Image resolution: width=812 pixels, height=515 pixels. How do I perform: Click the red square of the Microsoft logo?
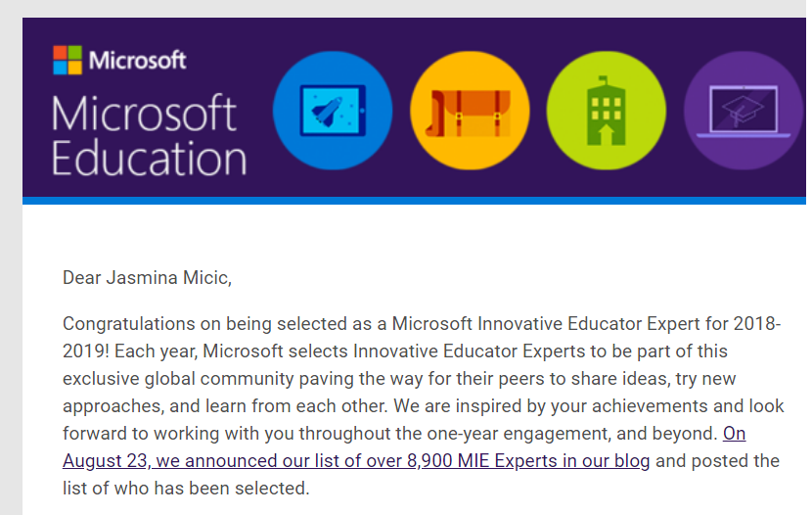[x=61, y=53]
